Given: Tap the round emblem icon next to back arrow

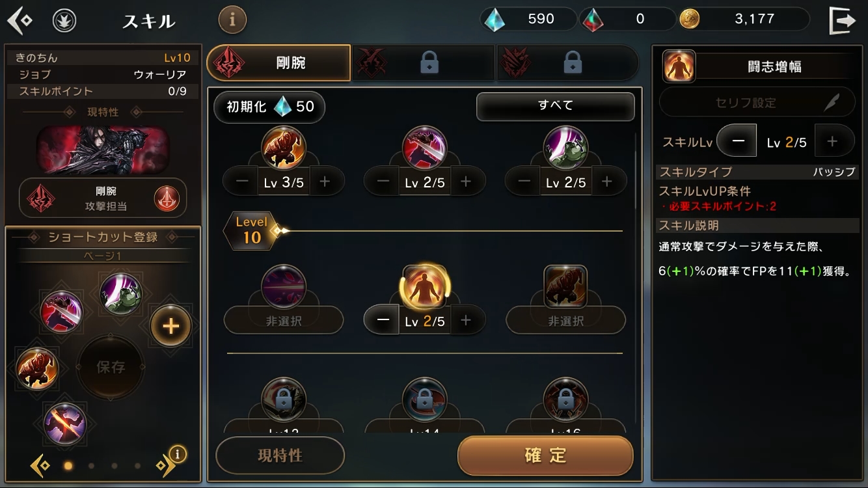Looking at the screenshot, I should 64,21.
